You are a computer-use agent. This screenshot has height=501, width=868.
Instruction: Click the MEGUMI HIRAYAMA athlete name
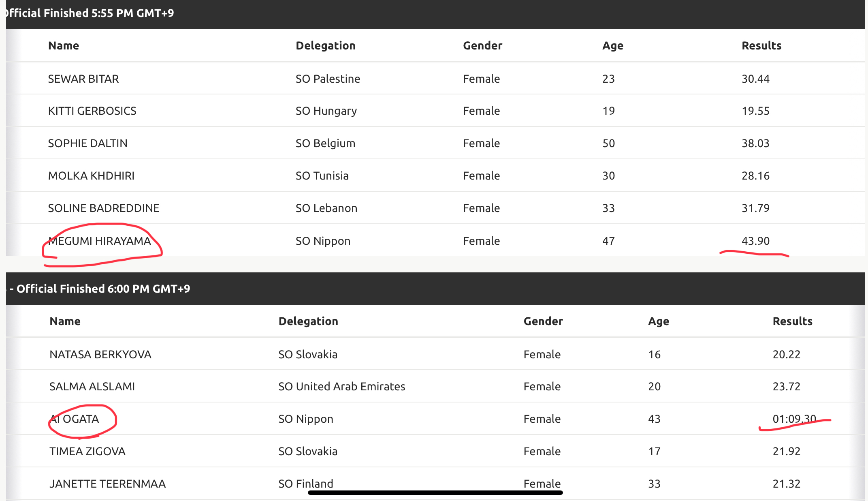[99, 241]
